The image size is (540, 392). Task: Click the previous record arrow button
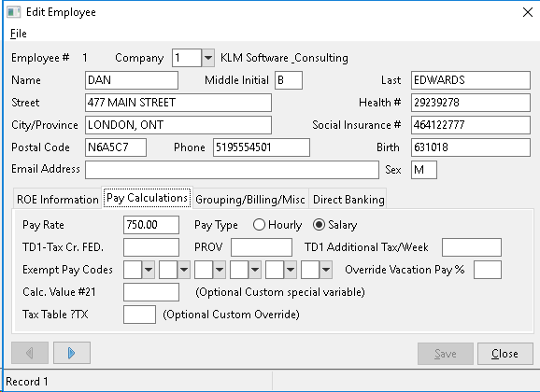30,353
